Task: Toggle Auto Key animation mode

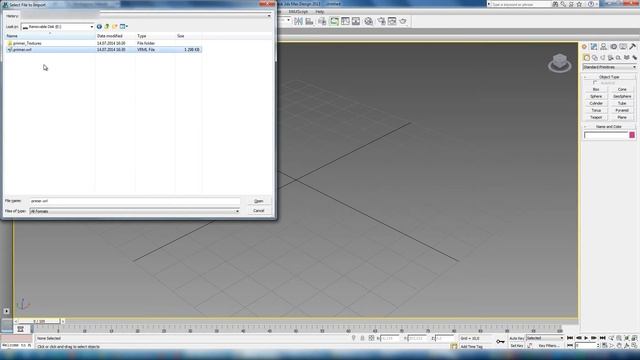Action: click(x=516, y=338)
